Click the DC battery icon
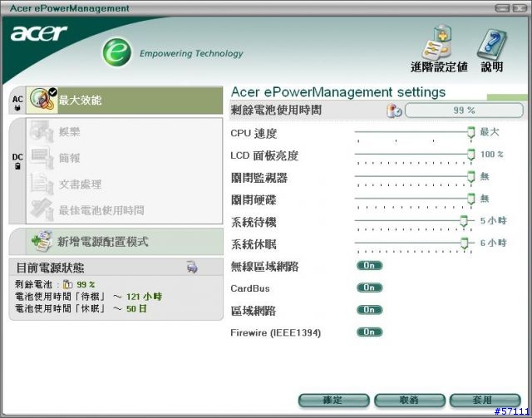Image resolution: width=532 pixels, height=418 pixels. tap(17, 166)
